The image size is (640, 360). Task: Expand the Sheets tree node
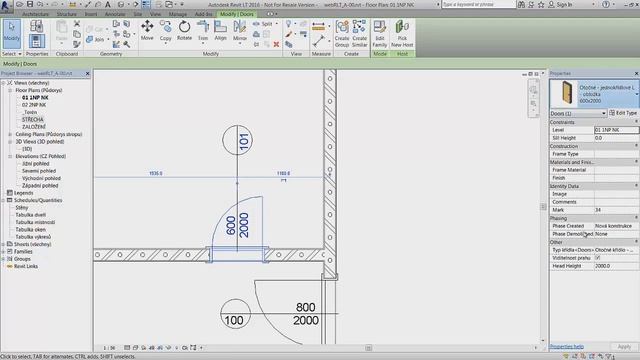coord(3,244)
